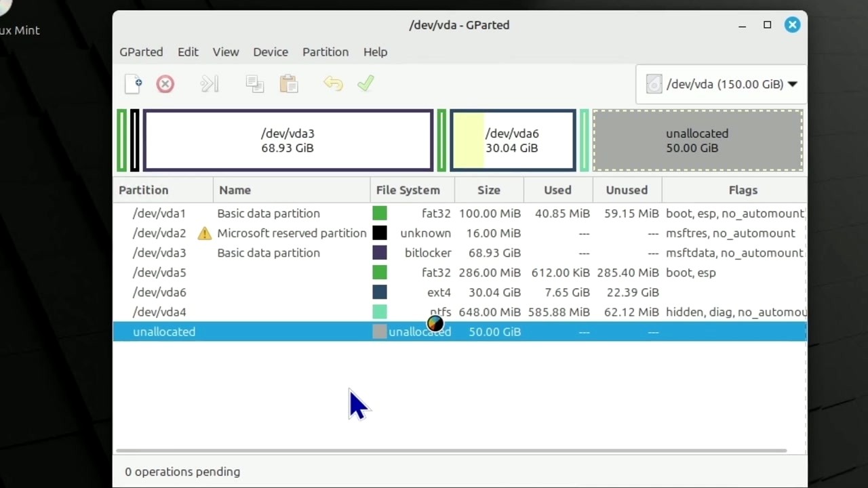Click the warning icon on Microsoft reserved partition
This screenshot has width=868, height=488.
204,233
